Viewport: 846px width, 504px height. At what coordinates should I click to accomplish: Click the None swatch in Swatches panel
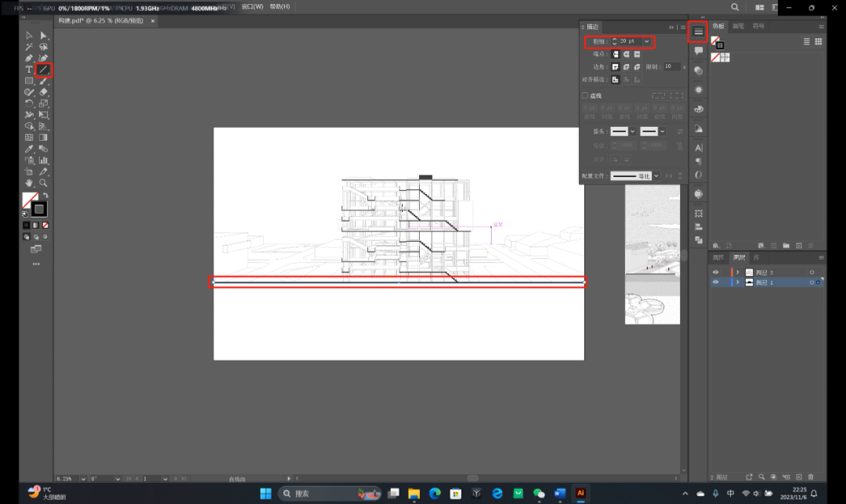[x=715, y=57]
